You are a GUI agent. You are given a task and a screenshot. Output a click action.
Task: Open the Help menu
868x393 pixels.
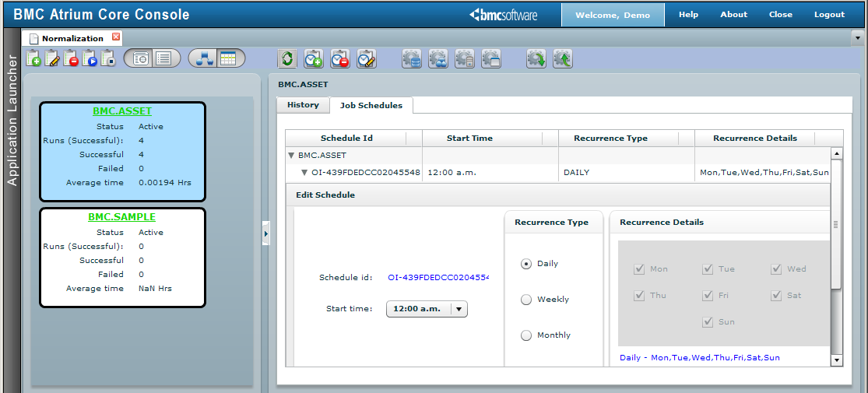click(689, 15)
